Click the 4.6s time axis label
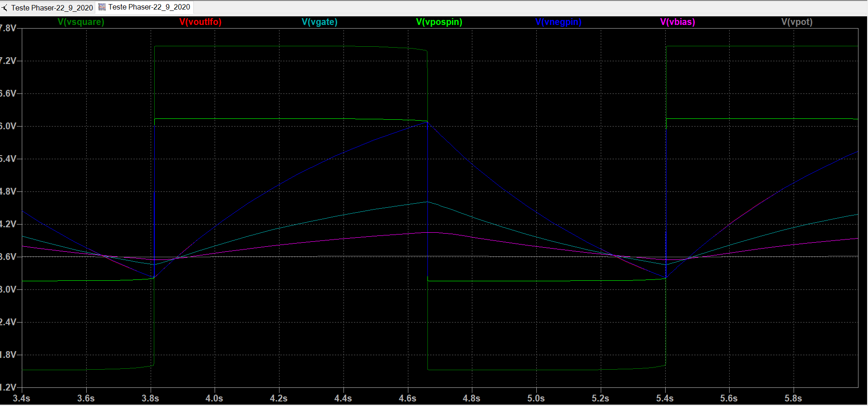The width and height of the screenshot is (868, 406). 407,398
